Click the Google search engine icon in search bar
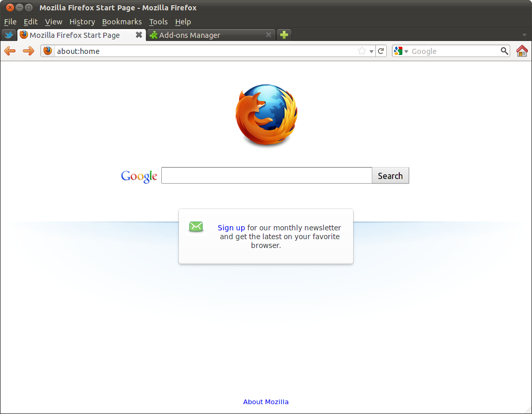 click(x=398, y=51)
